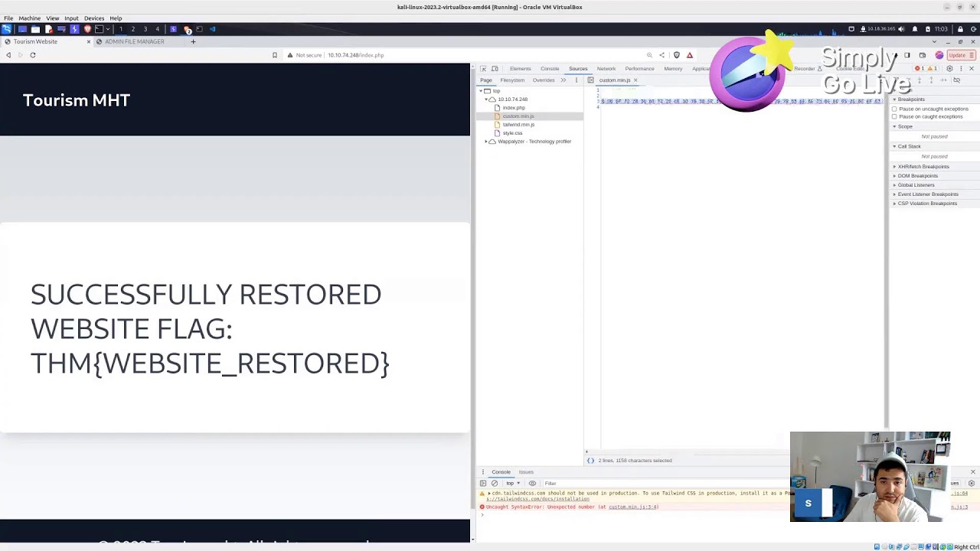Click the deactivate breakpoints icon
Image resolution: width=980 pixels, height=551 pixels.
click(956, 80)
